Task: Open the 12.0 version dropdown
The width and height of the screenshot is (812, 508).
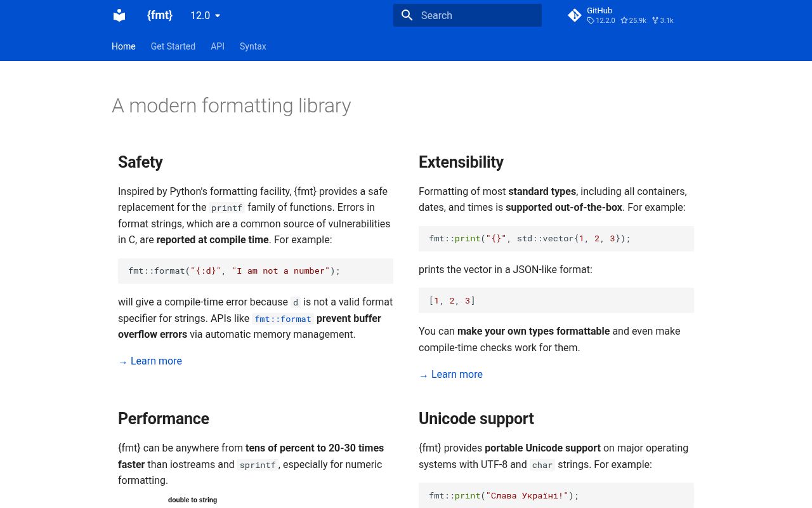Action: 206,15
